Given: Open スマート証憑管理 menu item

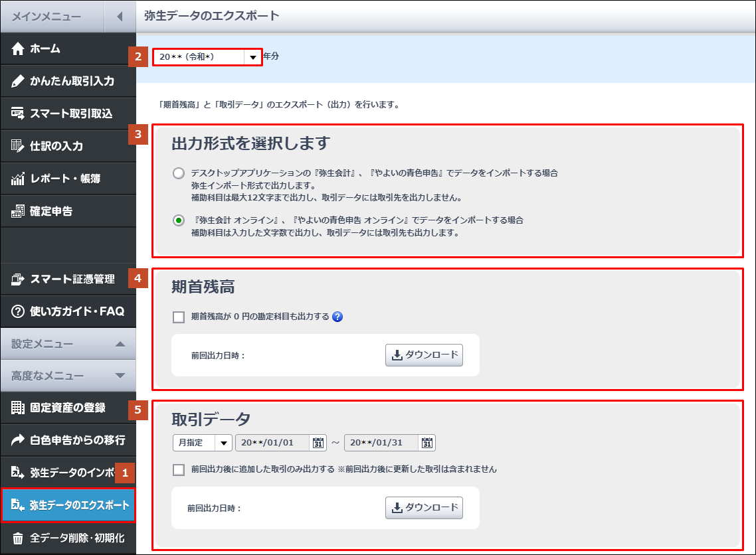Looking at the screenshot, I should pos(68,279).
